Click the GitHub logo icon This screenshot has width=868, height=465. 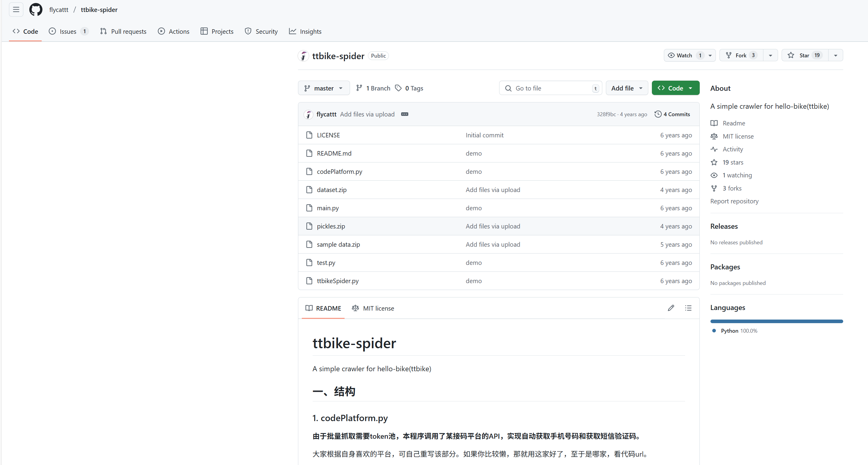36,10
